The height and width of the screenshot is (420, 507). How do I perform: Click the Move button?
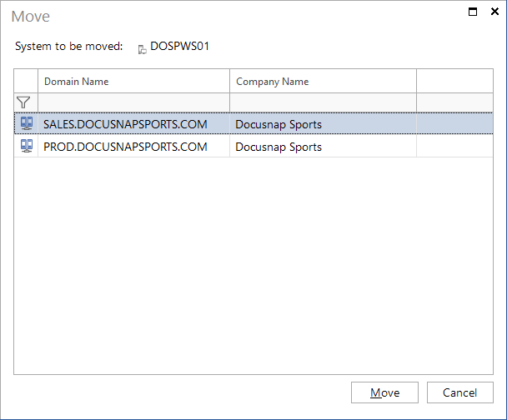pos(384,392)
